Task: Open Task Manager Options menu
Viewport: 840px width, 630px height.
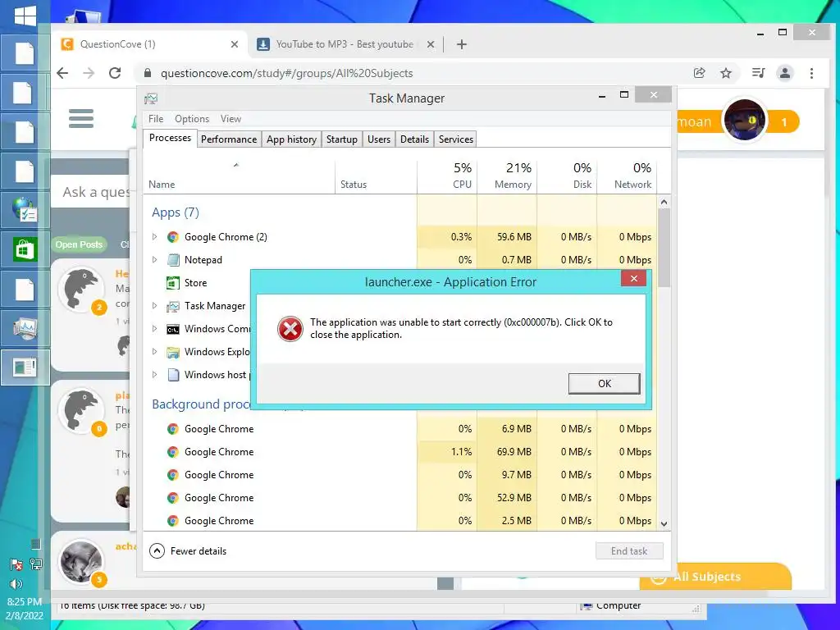Action: [192, 119]
